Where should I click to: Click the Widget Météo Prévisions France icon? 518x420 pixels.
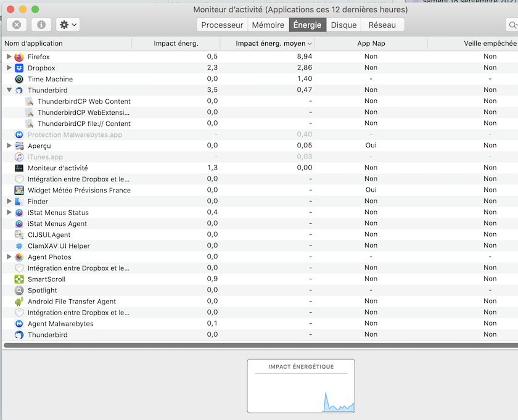pos(19,191)
